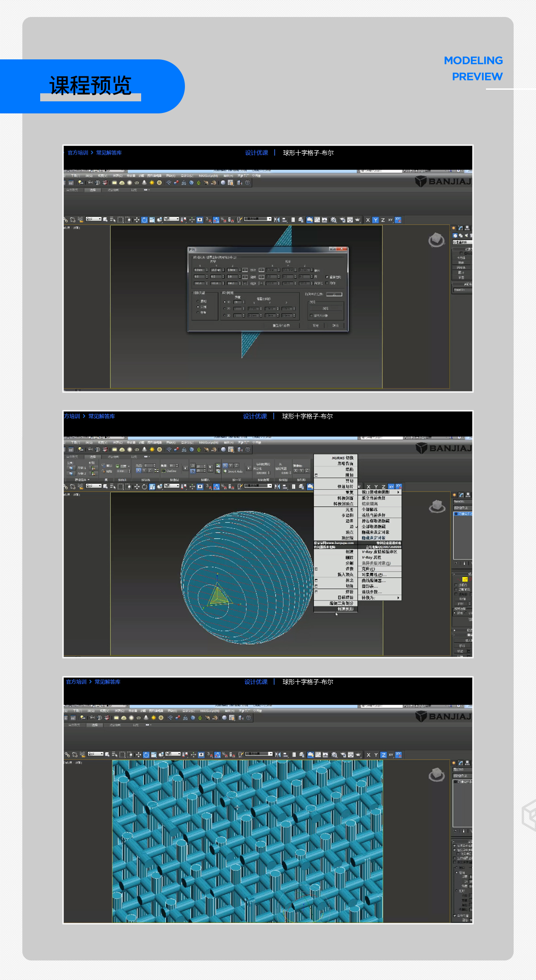Open named selection sets dropdown in middle screenshot
Viewport: 536px width, 980px height.
258,486
